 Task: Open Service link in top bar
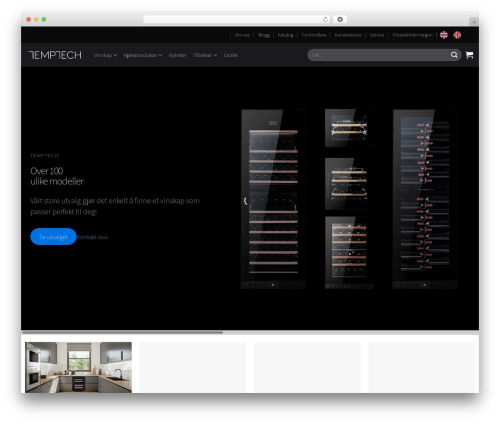pos(377,35)
